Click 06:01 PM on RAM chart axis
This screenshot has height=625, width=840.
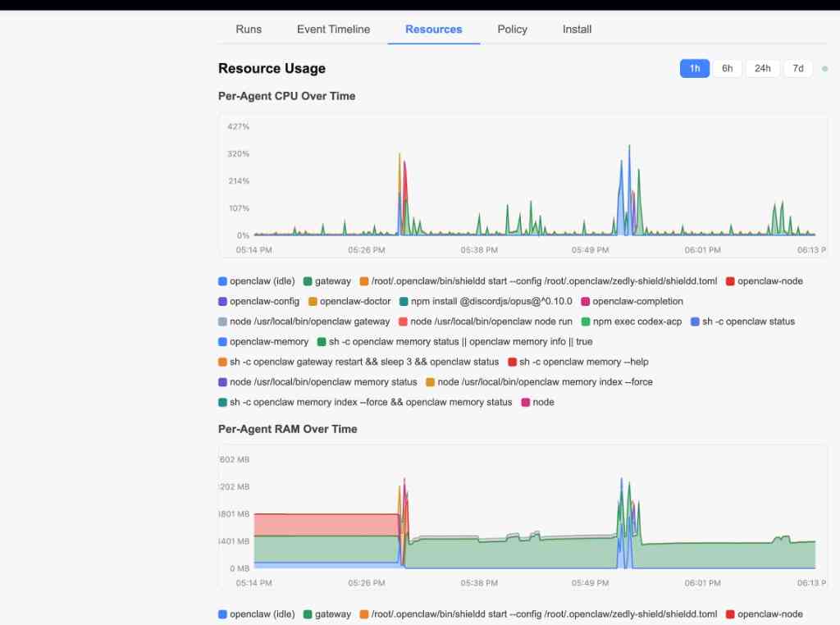coord(703,583)
